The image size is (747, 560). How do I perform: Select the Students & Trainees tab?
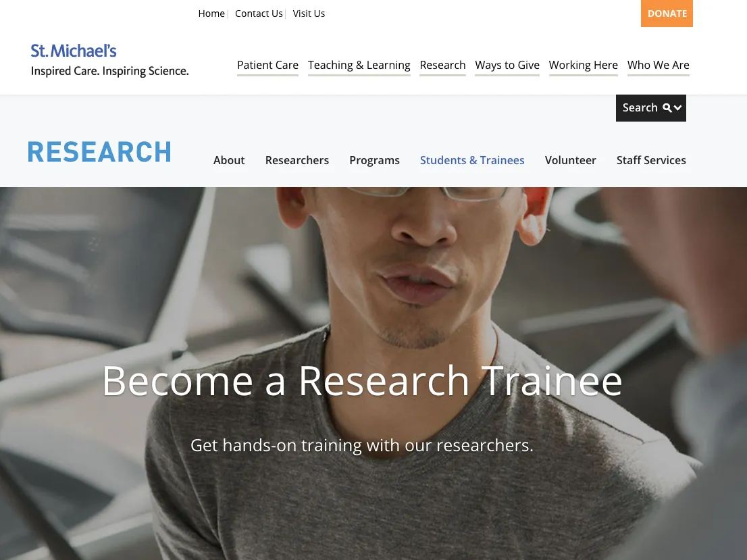tap(472, 161)
